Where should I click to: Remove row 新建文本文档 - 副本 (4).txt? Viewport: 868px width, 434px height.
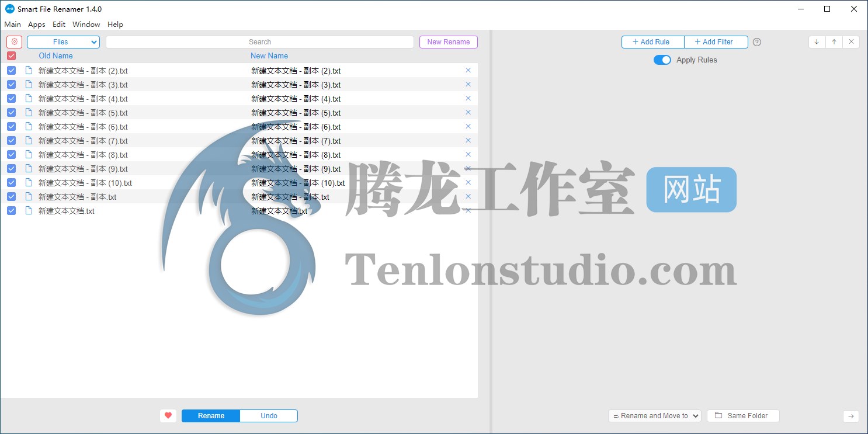pos(468,98)
